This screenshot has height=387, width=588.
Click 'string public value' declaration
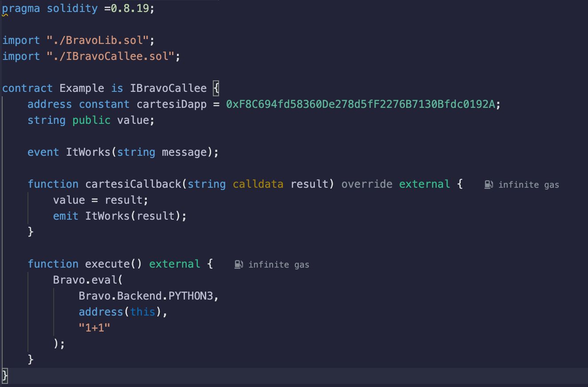click(x=91, y=120)
